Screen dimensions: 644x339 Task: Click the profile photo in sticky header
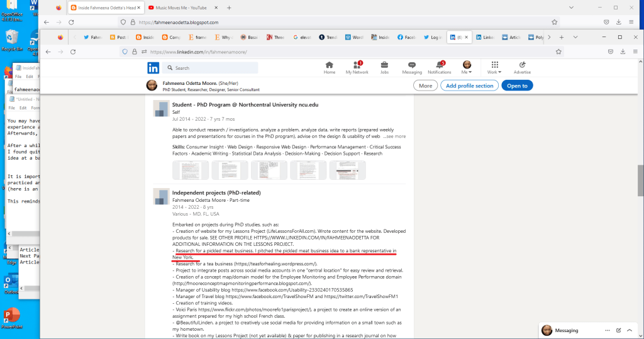152,86
